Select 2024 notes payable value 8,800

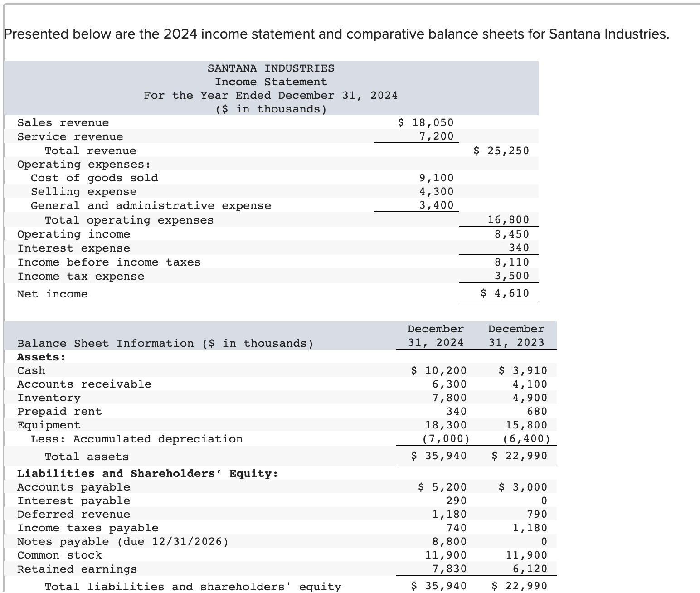click(x=449, y=542)
